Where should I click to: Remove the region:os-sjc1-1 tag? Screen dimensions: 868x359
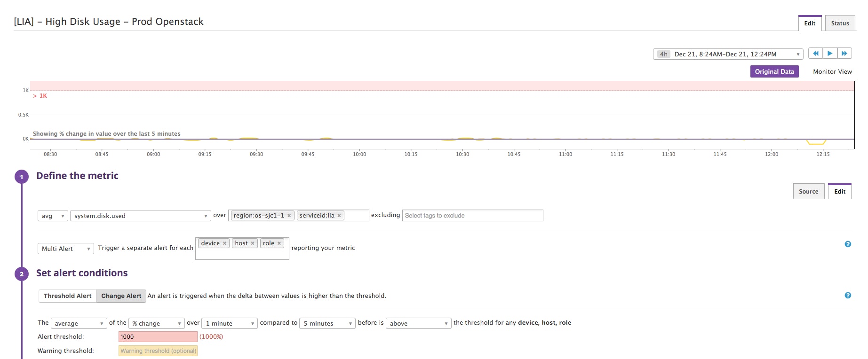(289, 216)
